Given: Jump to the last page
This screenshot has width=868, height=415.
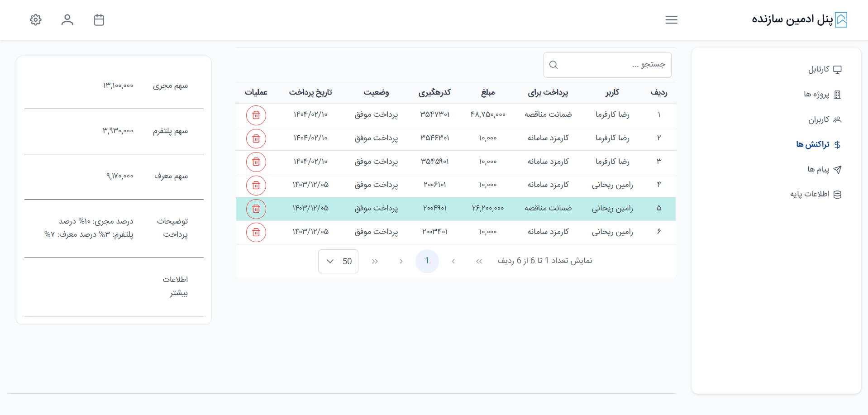Looking at the screenshot, I should click(x=375, y=261).
